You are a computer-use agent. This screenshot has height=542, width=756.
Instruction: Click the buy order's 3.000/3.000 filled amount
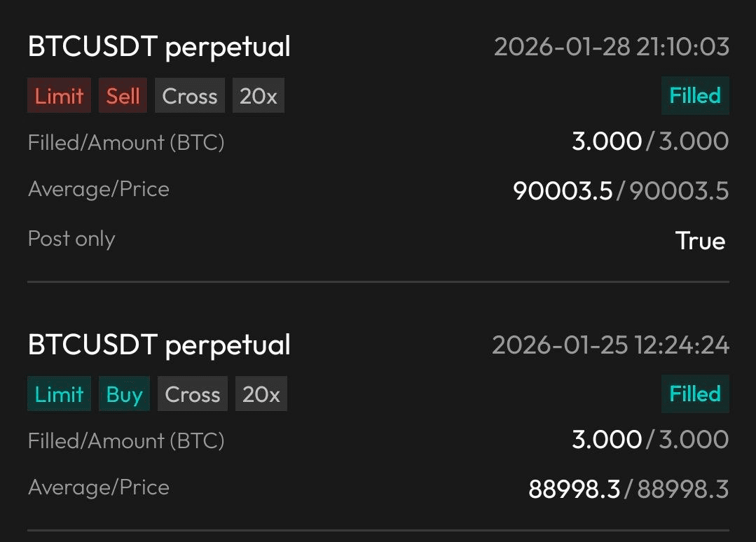pos(650,440)
